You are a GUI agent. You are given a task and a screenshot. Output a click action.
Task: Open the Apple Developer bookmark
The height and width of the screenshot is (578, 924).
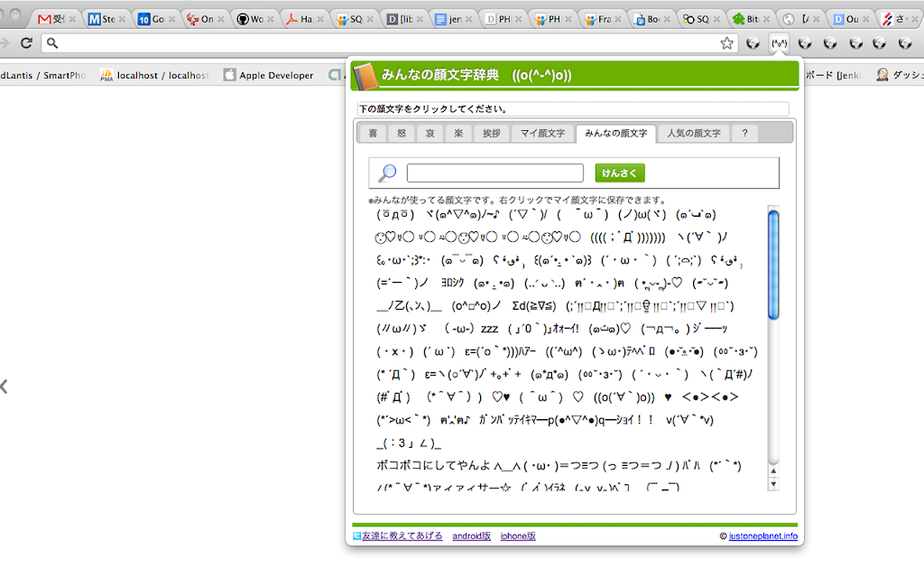click(269, 75)
